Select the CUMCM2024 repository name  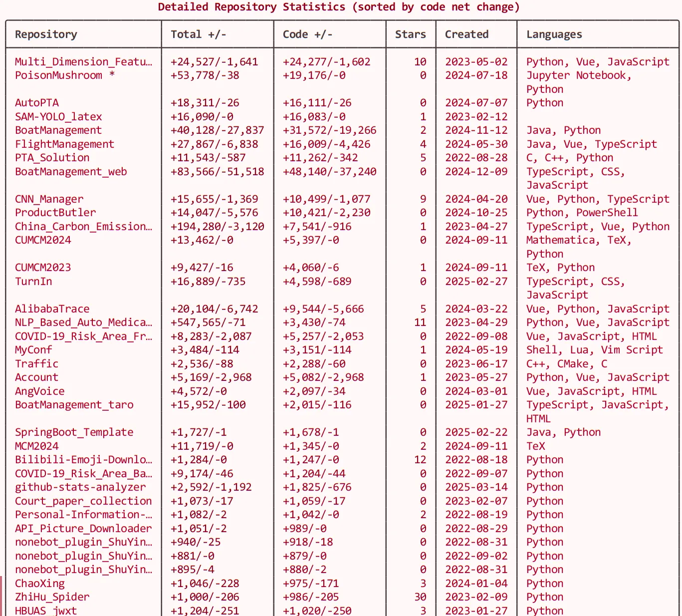(x=43, y=240)
